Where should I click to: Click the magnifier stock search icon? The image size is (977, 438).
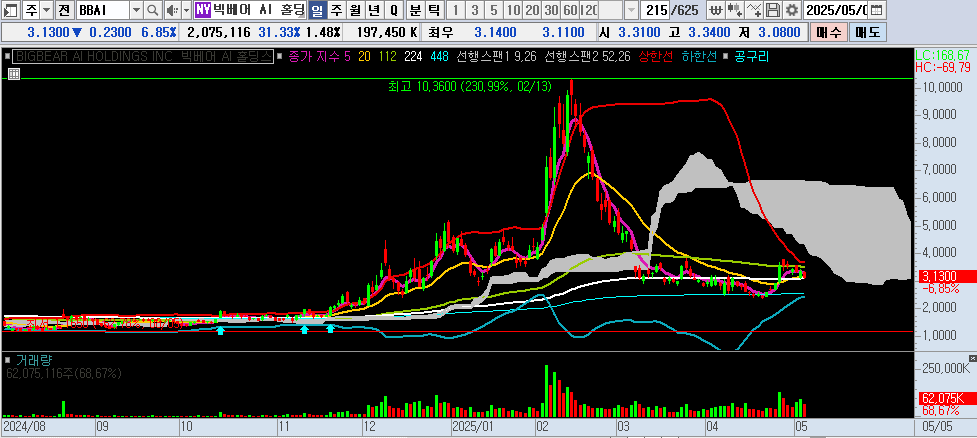(153, 9)
